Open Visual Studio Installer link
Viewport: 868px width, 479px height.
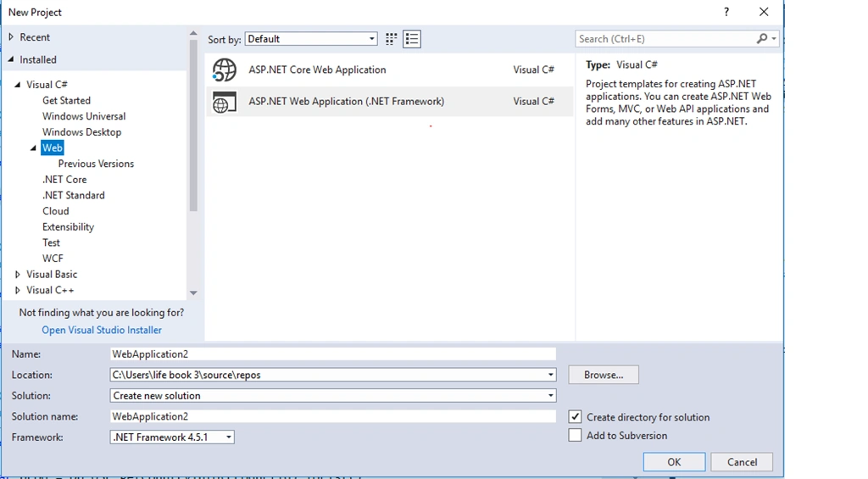point(102,330)
